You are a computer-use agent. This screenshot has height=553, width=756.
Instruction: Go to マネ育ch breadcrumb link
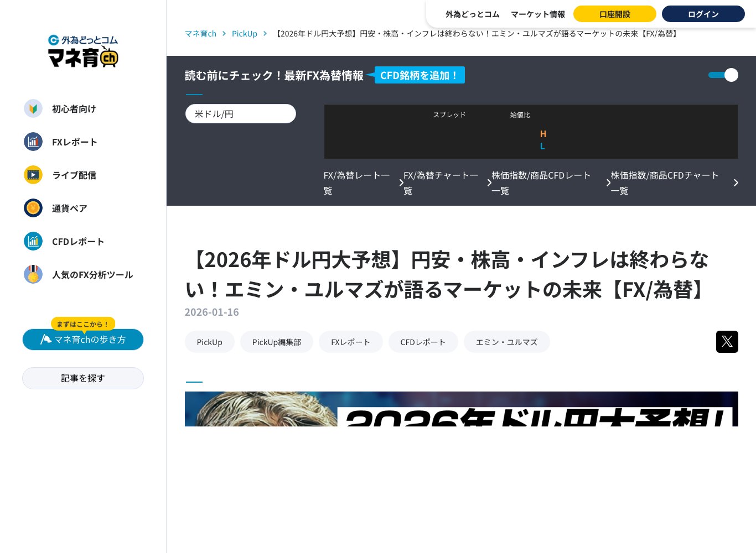(200, 34)
